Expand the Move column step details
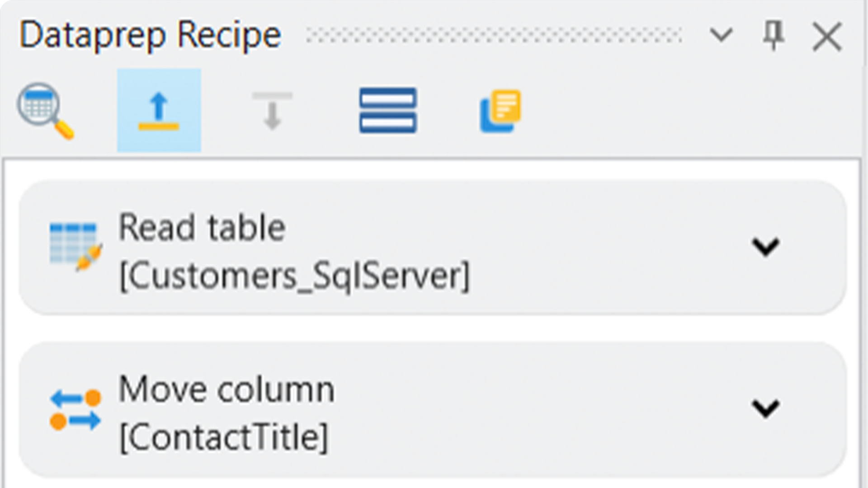 tap(765, 408)
